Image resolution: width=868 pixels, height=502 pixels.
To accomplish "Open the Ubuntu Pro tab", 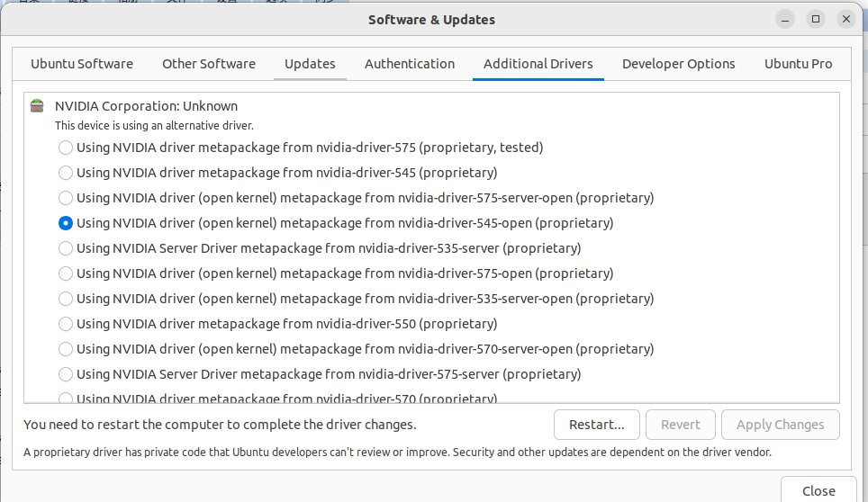I will [x=798, y=64].
